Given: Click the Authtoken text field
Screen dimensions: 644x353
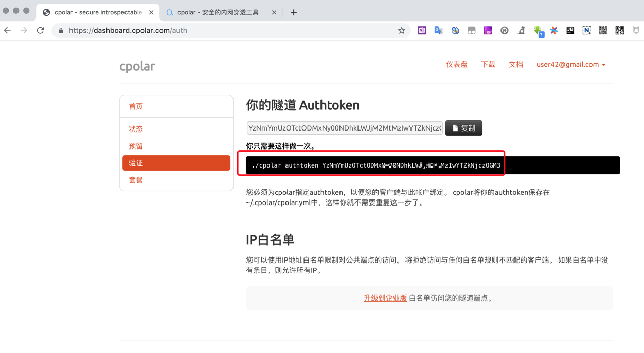Looking at the screenshot, I should coord(345,128).
